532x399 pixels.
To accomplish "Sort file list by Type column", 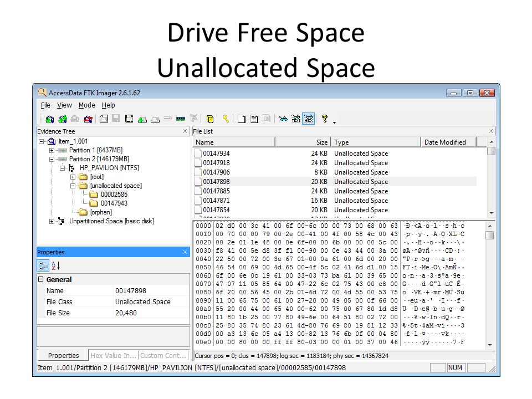I will 376,142.
